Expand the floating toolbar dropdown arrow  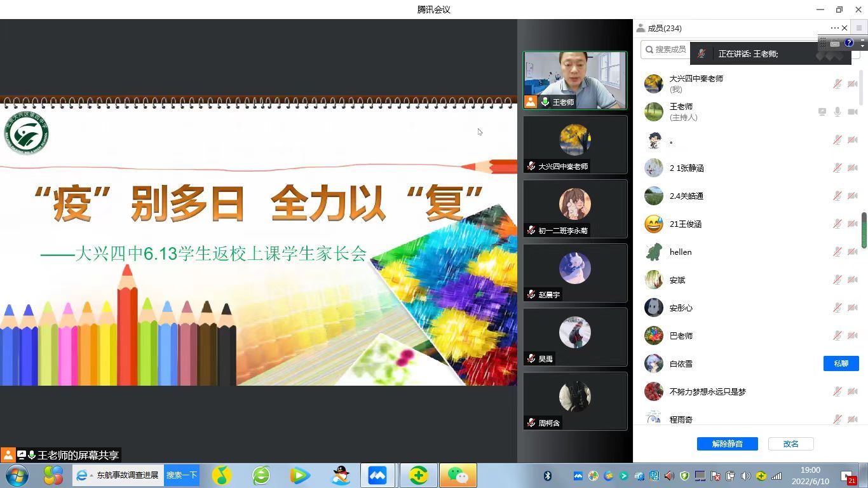pos(862,44)
